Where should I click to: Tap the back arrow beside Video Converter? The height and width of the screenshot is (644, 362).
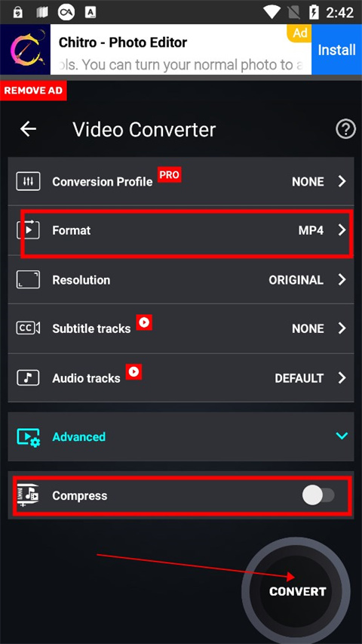point(28,129)
